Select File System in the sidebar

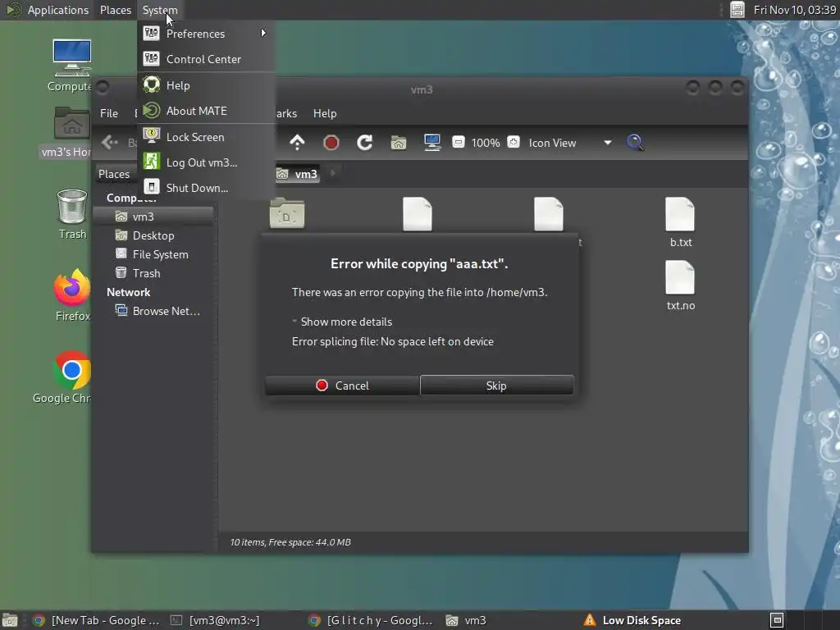[x=154, y=254]
